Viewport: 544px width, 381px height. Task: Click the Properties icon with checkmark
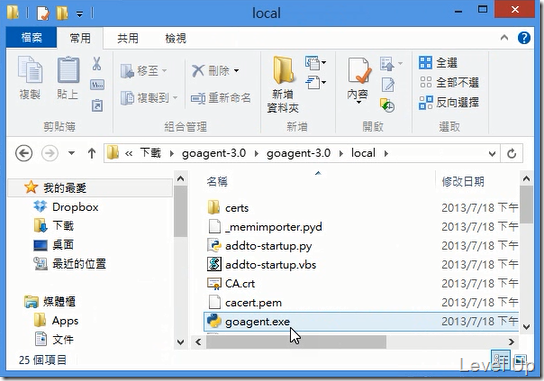pyautogui.click(x=359, y=71)
